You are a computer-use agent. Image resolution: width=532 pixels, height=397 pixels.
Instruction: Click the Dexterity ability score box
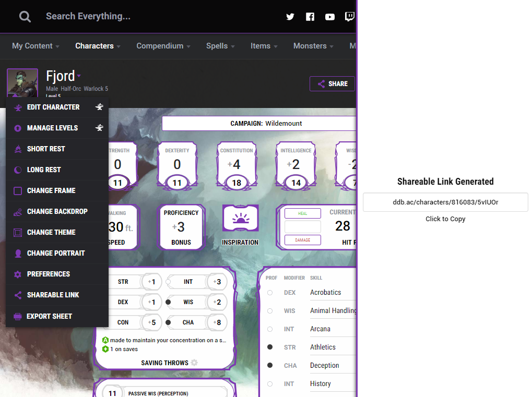point(177,165)
